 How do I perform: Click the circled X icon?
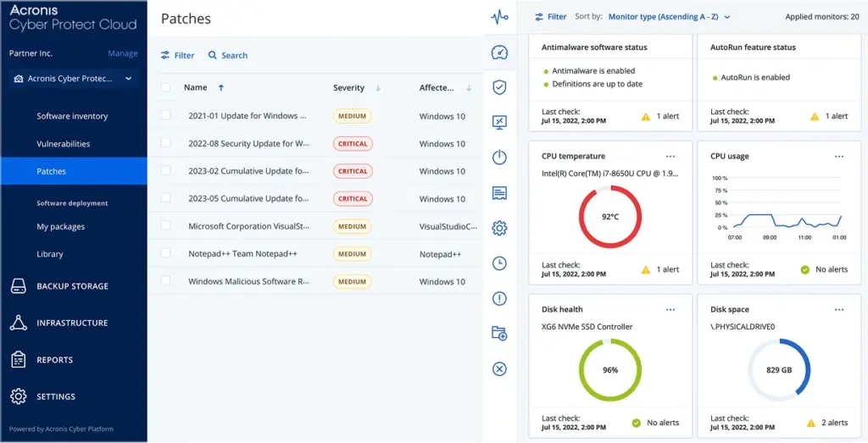(499, 368)
